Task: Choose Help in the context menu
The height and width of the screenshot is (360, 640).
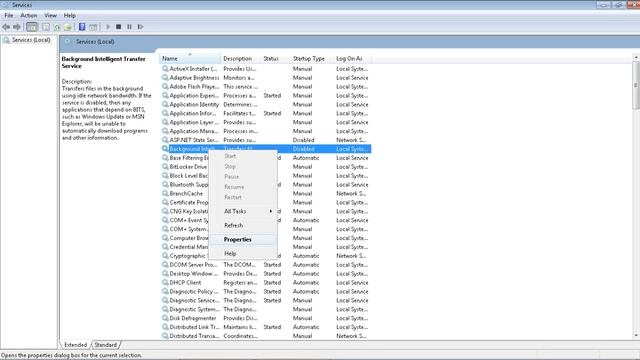Action: [x=243, y=253]
